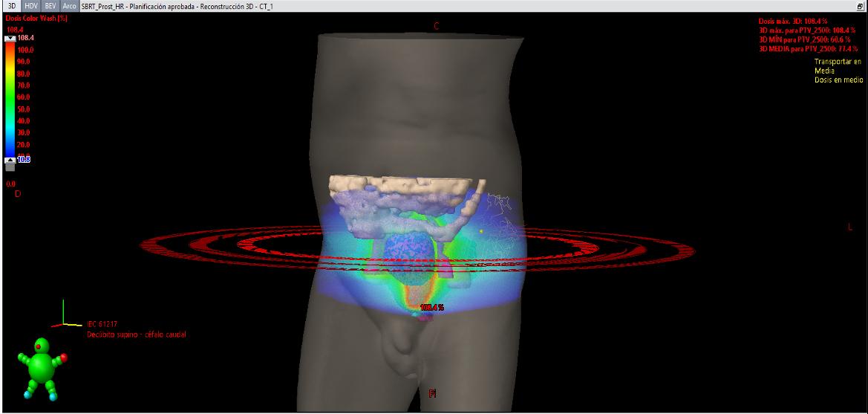This screenshot has height=414, width=868.
Task: Click '3D MÍN para PTV_2500: 60.6 %' text
Action: 804,40
